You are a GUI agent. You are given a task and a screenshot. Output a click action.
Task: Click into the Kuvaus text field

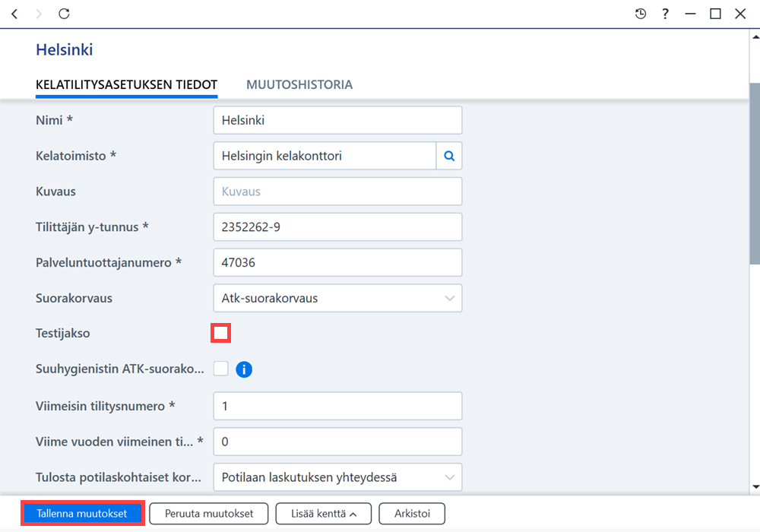(x=337, y=192)
